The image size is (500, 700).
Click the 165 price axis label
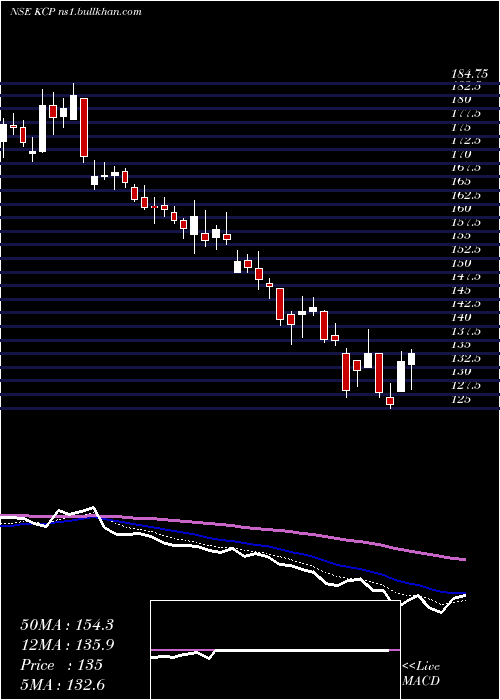(x=460, y=182)
